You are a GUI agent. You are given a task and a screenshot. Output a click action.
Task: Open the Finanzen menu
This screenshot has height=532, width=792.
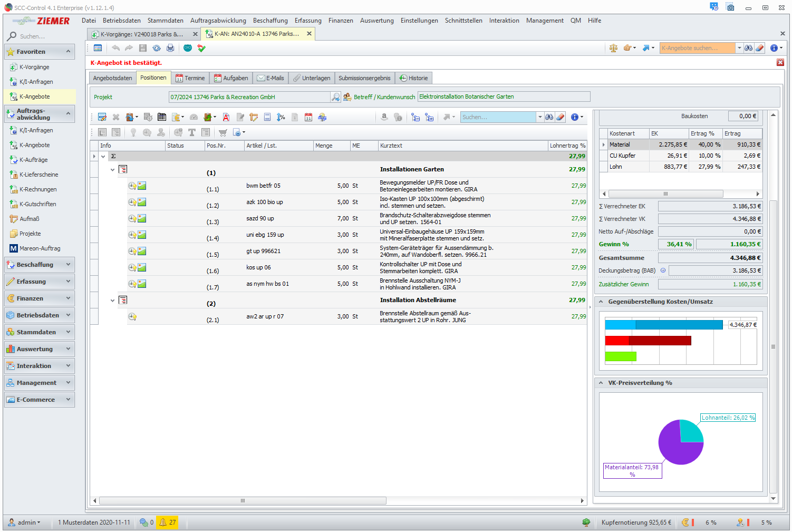[341, 21]
